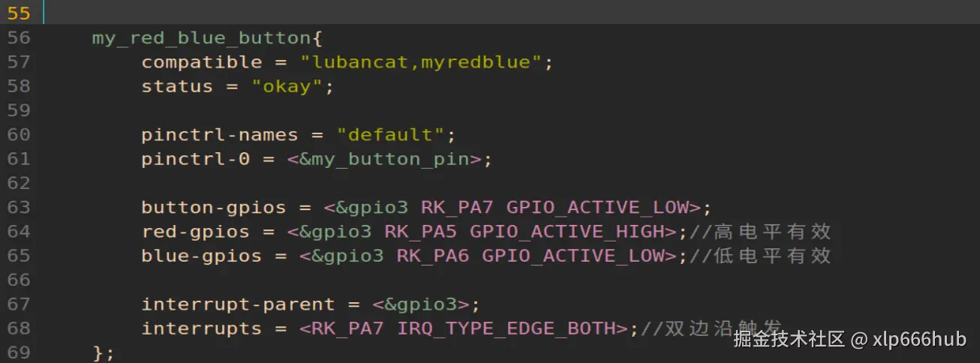Viewport: 980px width, 363px height.
Task: Click the "okay" status string
Action: pos(286,86)
